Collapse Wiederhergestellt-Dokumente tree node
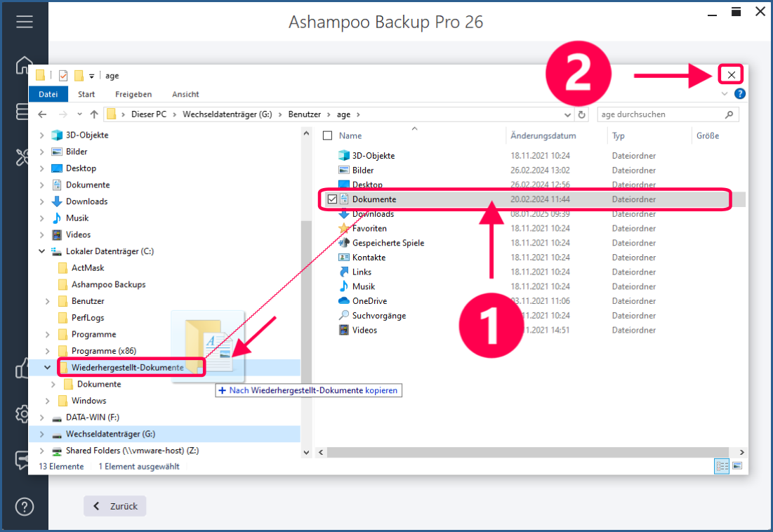 (47, 368)
